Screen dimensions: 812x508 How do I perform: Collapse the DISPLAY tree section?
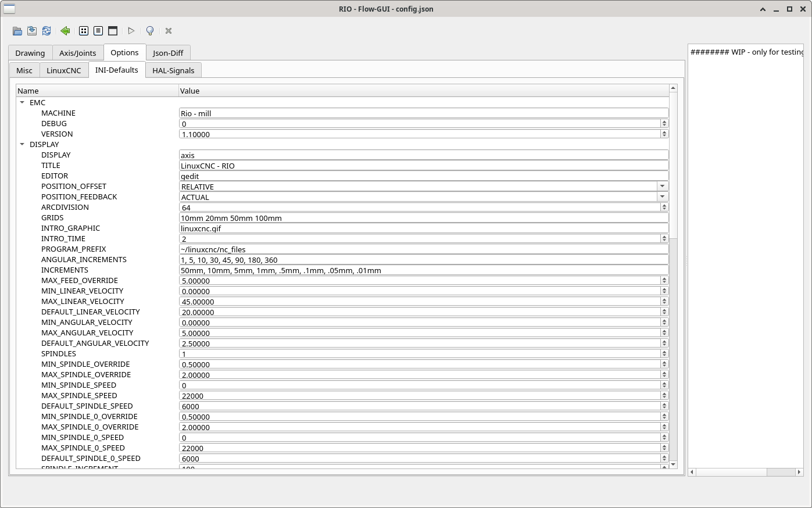[x=22, y=144]
